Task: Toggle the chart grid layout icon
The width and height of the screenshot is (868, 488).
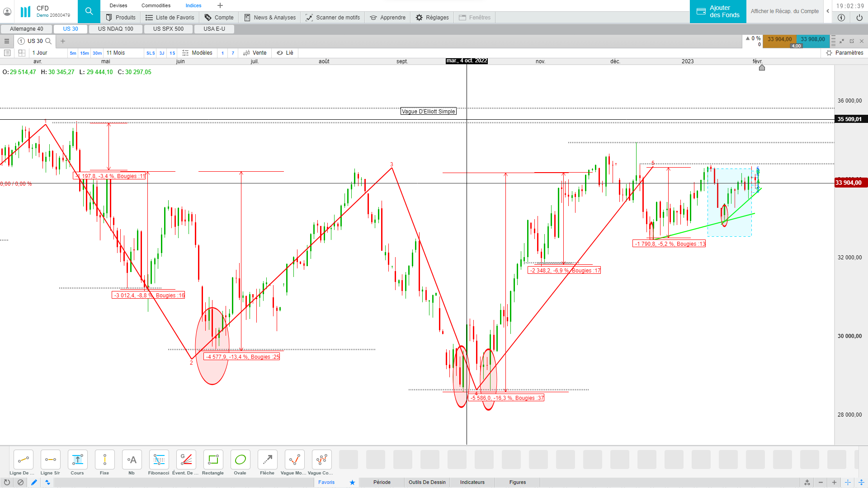Action: (x=22, y=53)
